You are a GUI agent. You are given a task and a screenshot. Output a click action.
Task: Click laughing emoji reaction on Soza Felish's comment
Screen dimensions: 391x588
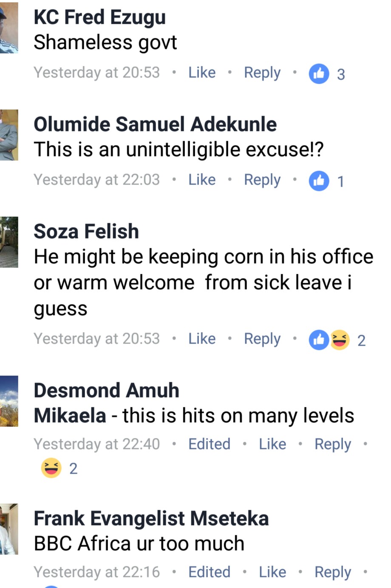[339, 340]
